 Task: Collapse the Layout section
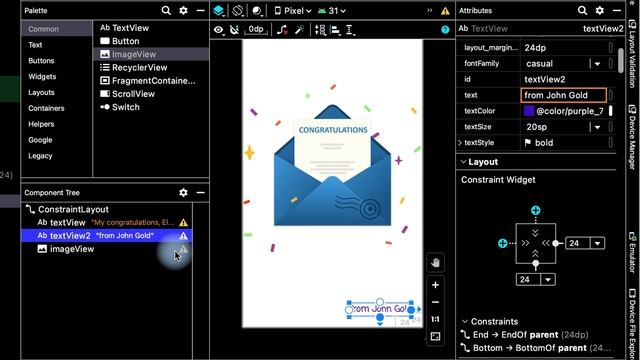point(463,162)
